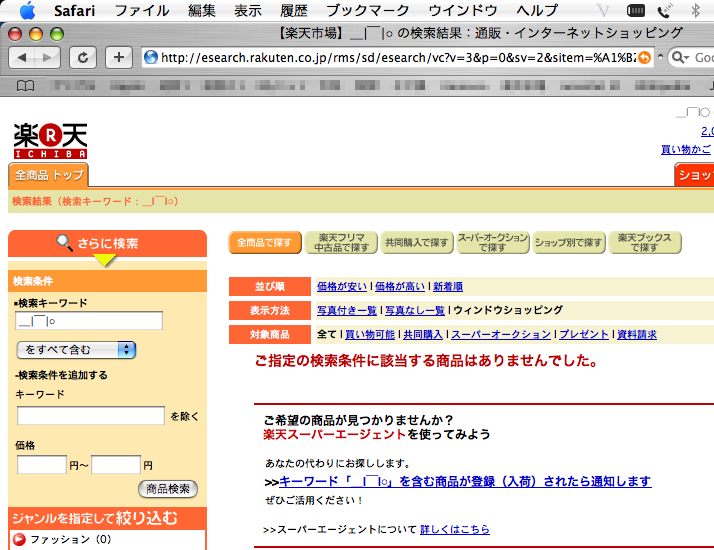Click the maximum price input field
Viewport: 714px width, 550px height.
[116, 465]
